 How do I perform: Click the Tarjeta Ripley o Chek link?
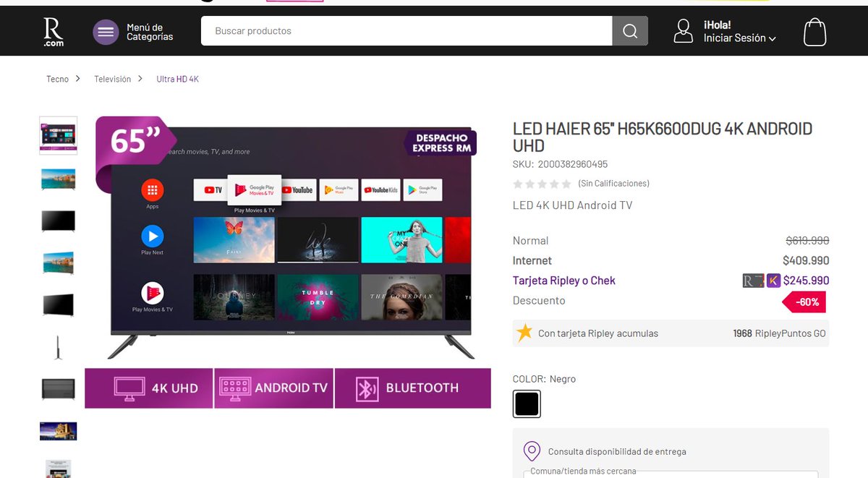pyautogui.click(x=564, y=281)
